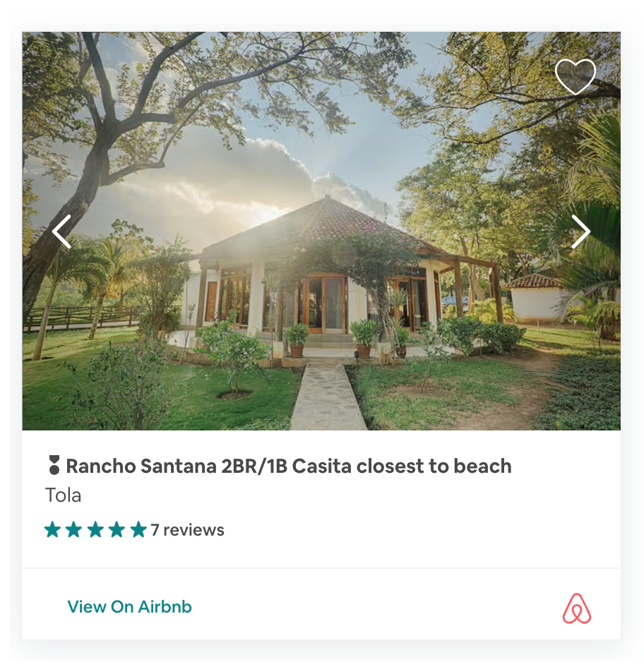
Task: Click the 7 reviews text
Action: 187,530
